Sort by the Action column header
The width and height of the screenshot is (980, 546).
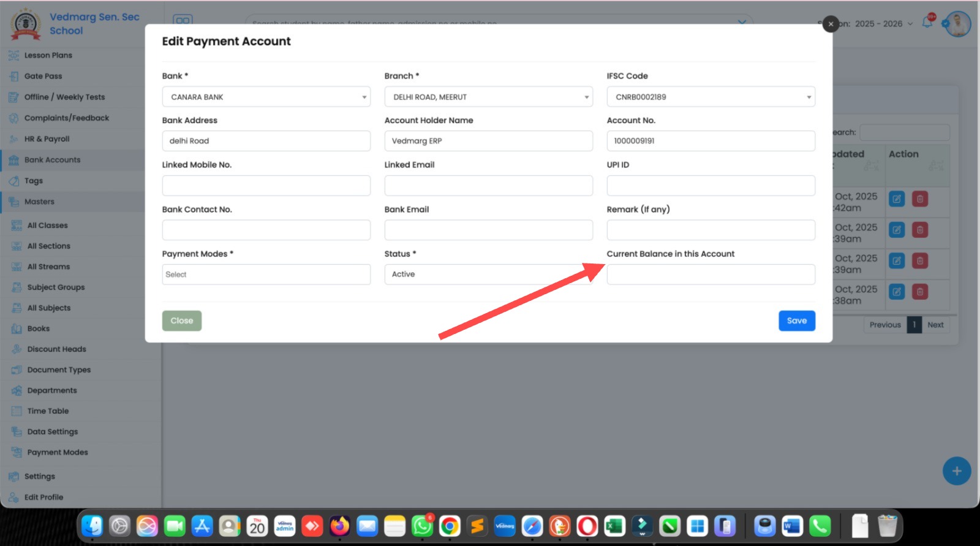click(917, 165)
